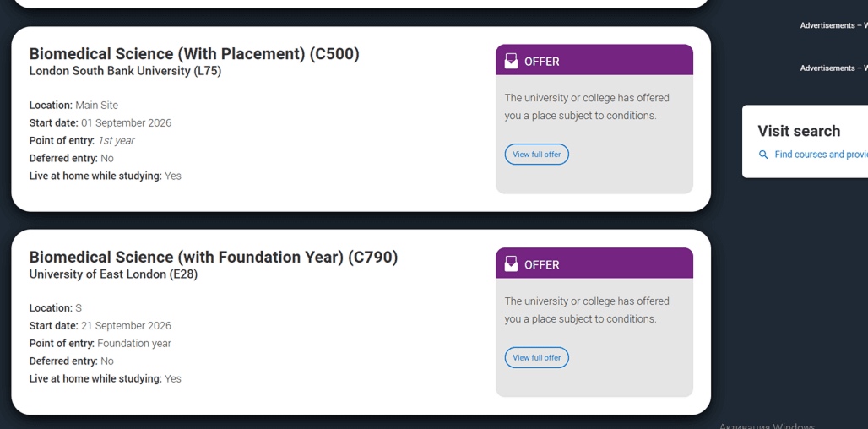Click the inbox icon in East London offer header
Image resolution: width=868 pixels, height=429 pixels.
511,264
